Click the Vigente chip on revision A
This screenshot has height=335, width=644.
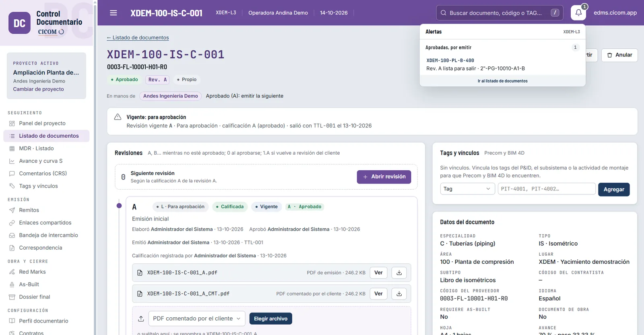click(266, 207)
